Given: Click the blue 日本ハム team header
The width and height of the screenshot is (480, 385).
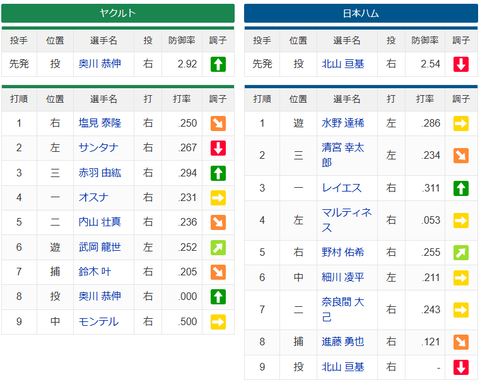Looking at the screenshot, I should click(361, 13).
